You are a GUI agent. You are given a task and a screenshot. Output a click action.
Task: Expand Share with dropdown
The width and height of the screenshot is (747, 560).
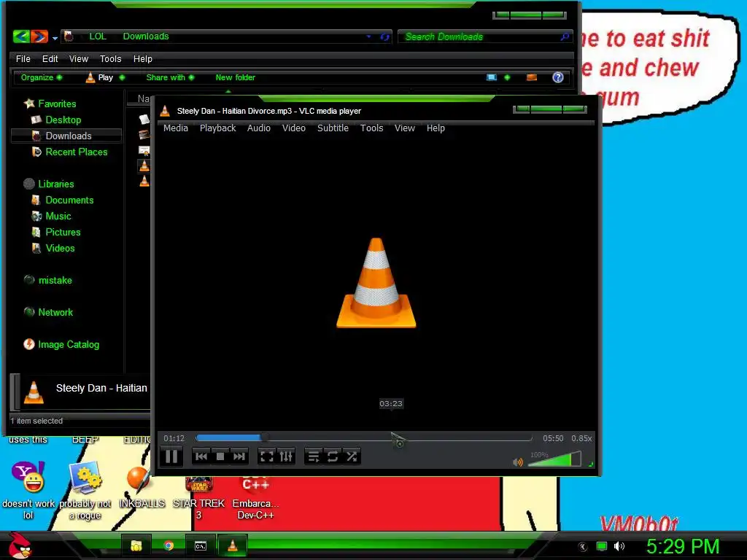[x=170, y=77]
